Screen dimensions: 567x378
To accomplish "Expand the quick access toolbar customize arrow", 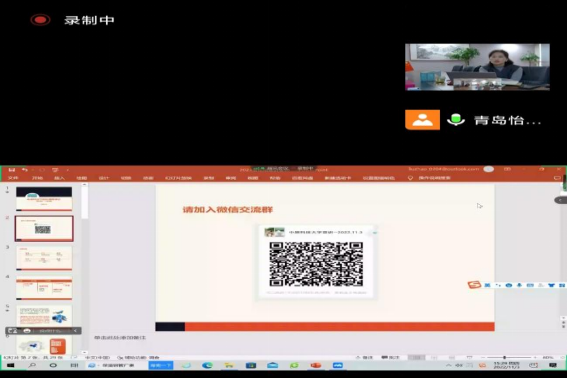I will [x=68, y=170].
